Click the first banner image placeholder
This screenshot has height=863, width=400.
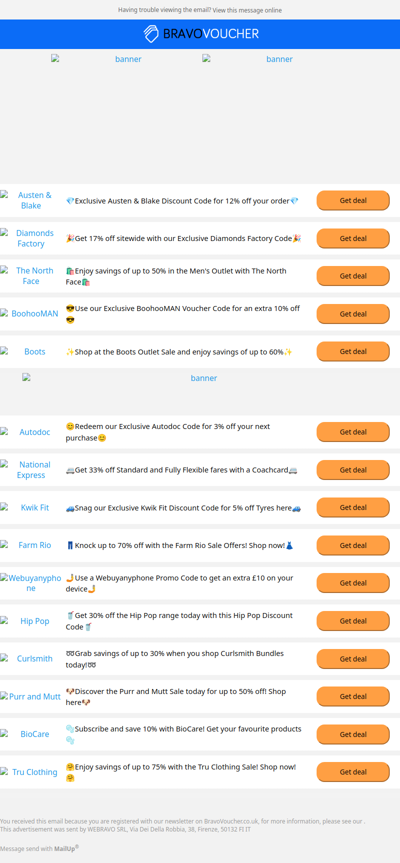tap(124, 59)
